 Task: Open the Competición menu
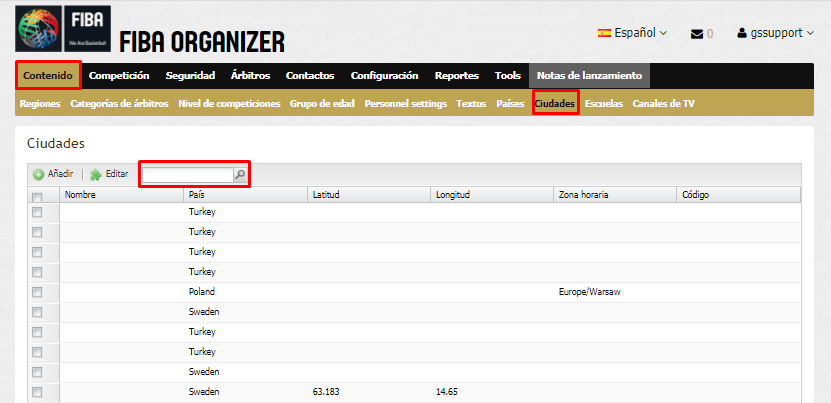119,76
